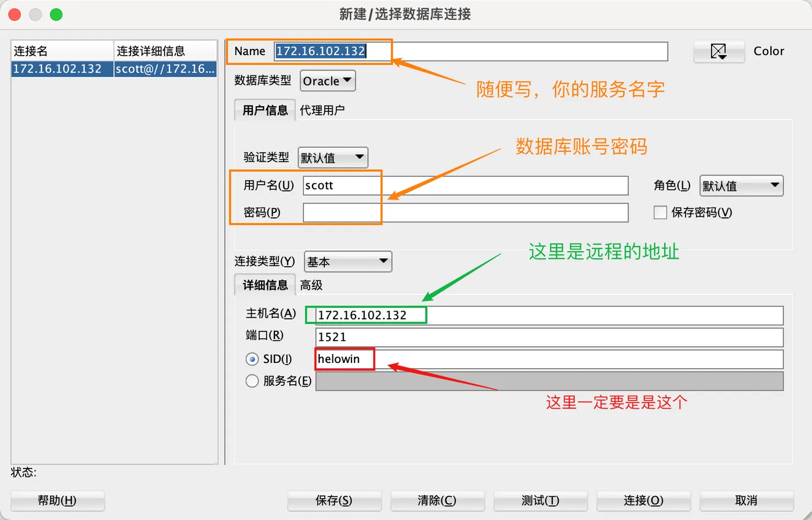This screenshot has width=812, height=520.
Task: Switch to the 高级 tab
Action: [311, 285]
